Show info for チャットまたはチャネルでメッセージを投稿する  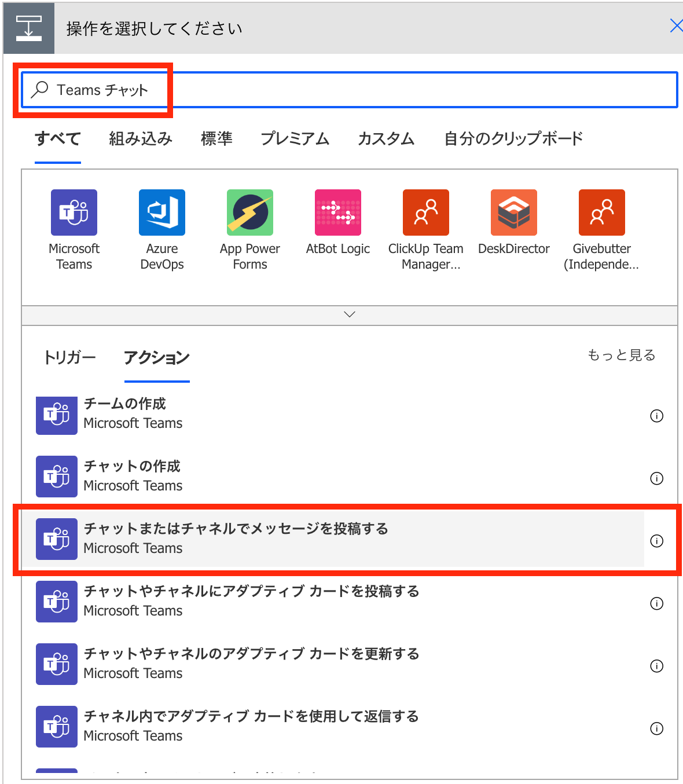click(x=657, y=541)
